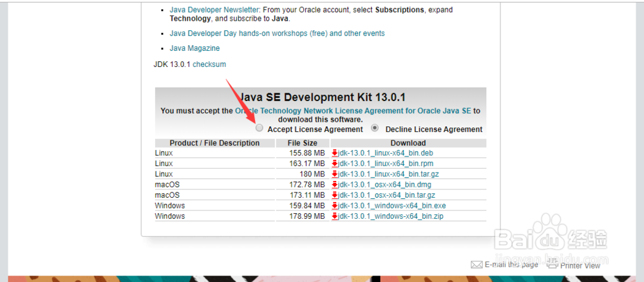Click the Java SE Development Kit 13.0.1 heading
This screenshot has width=644, height=282.
click(321, 97)
